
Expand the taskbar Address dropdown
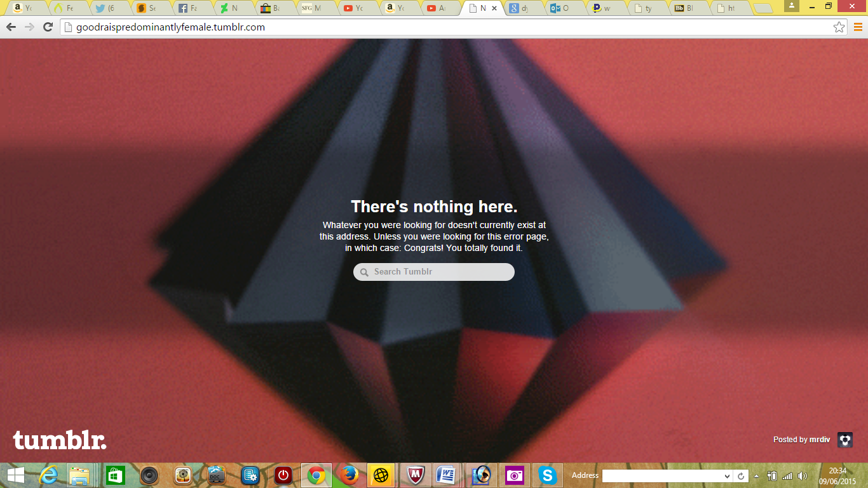727,476
